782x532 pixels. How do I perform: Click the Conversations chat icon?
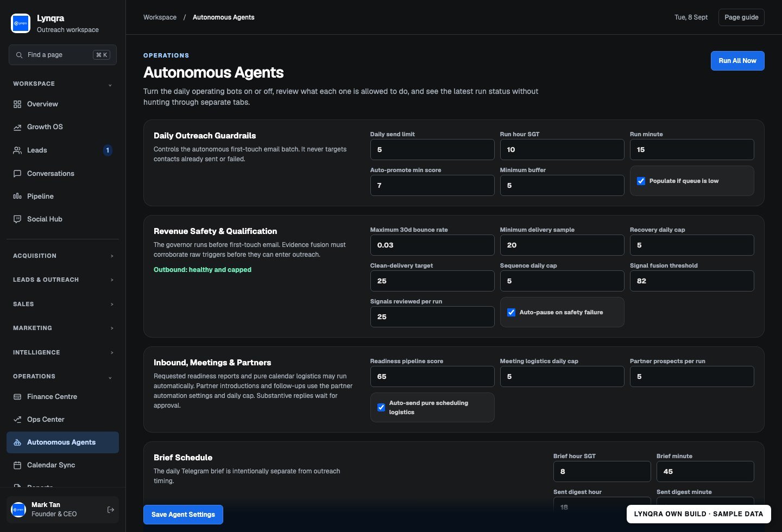pyautogui.click(x=17, y=174)
